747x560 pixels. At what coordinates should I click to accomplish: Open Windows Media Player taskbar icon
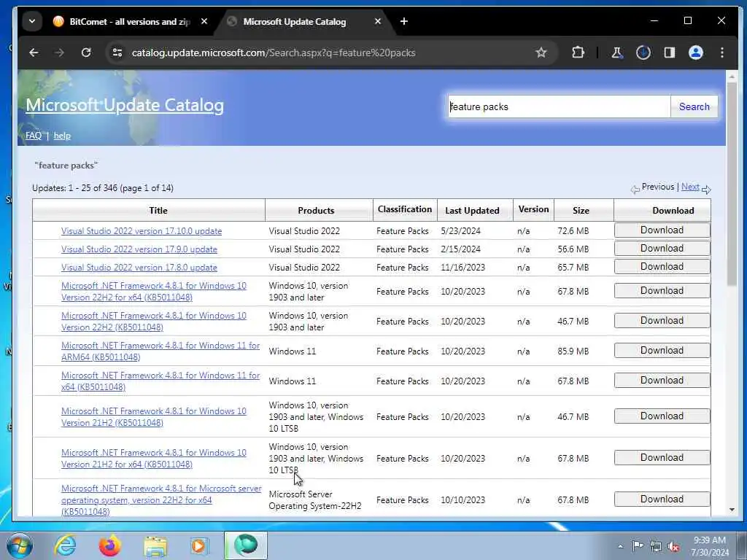click(200, 545)
